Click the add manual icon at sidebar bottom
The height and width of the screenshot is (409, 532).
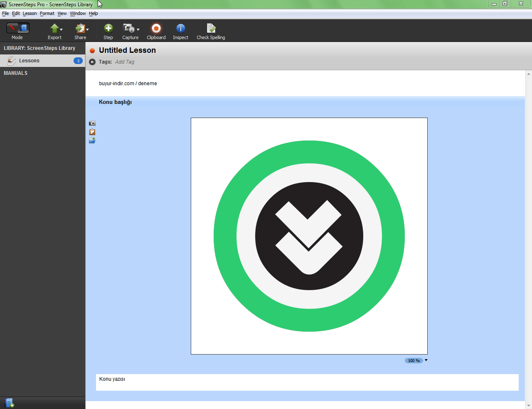(9, 403)
